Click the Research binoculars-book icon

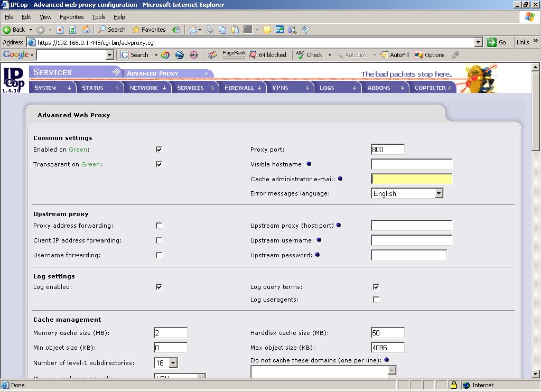point(292,30)
